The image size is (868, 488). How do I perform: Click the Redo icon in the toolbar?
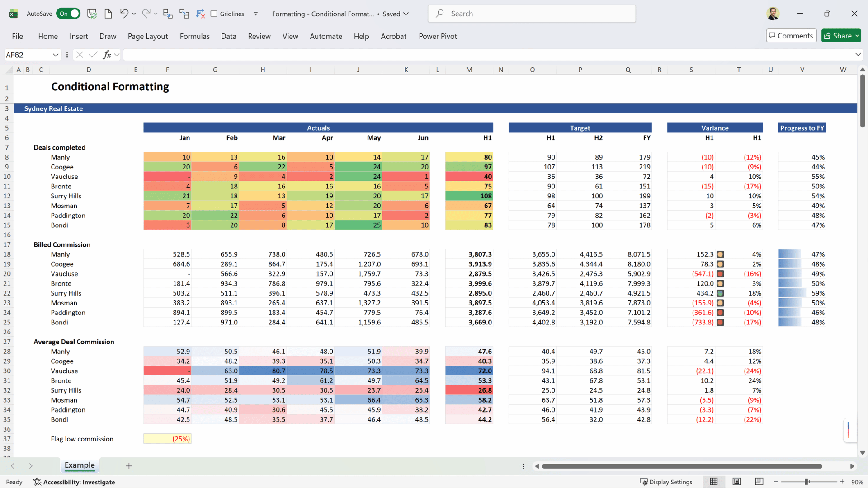pos(146,14)
